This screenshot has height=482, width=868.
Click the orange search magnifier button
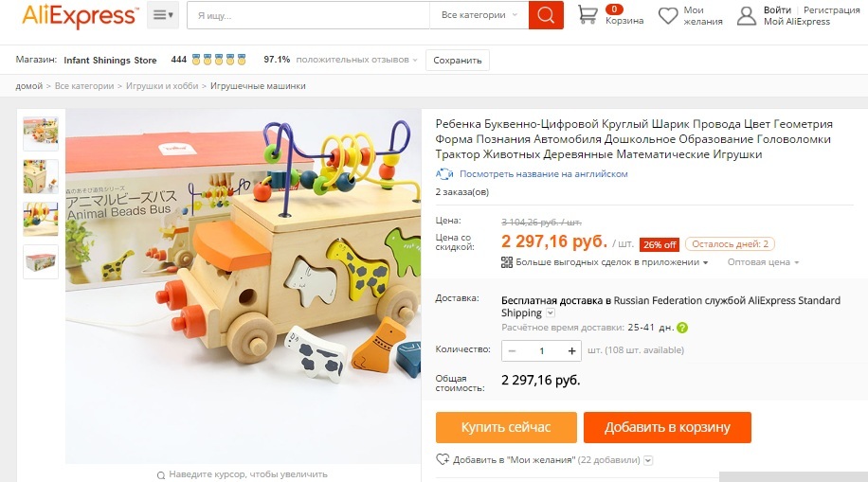tap(546, 15)
